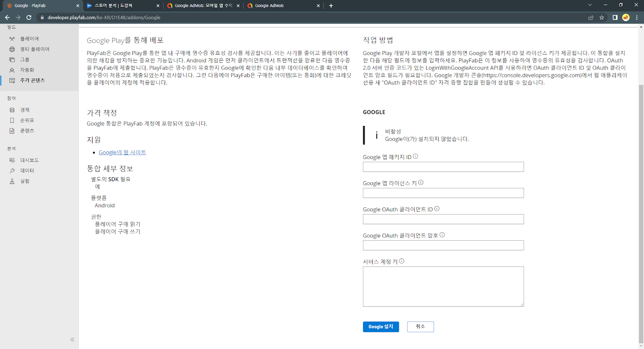This screenshot has width=644, height=349.
Task: Click the 콘텐츠 document icon
Action: (12, 131)
